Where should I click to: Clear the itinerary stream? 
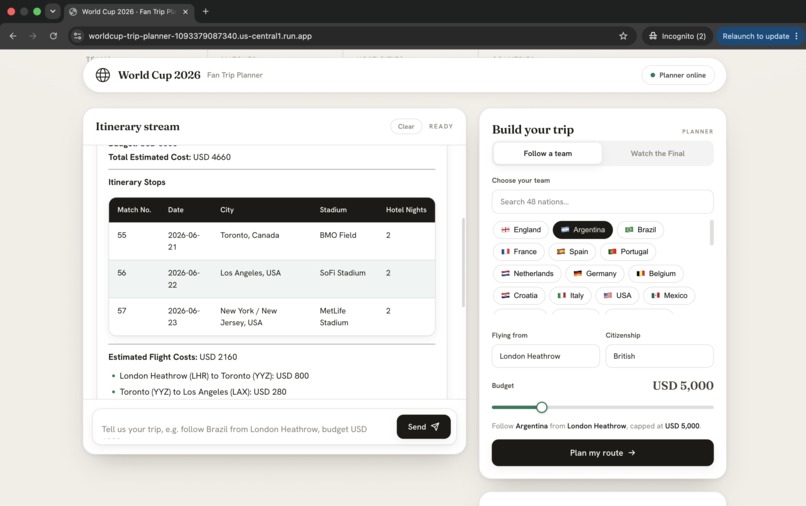click(406, 126)
